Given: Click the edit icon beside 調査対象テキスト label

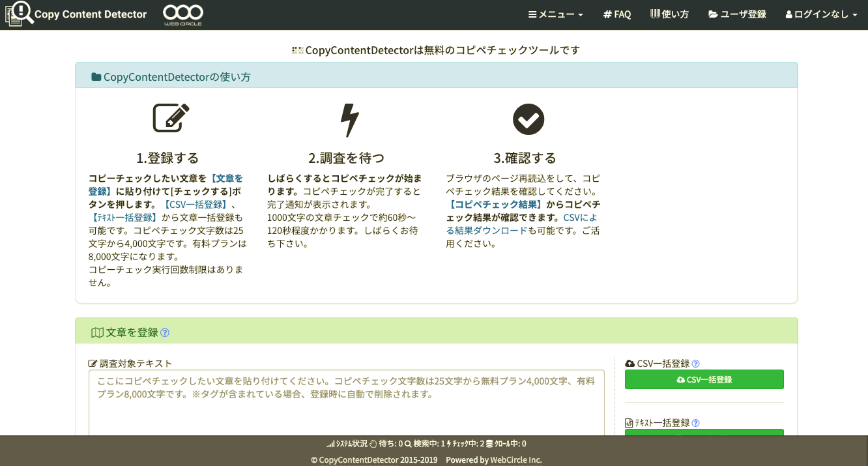Looking at the screenshot, I should pos(93,363).
